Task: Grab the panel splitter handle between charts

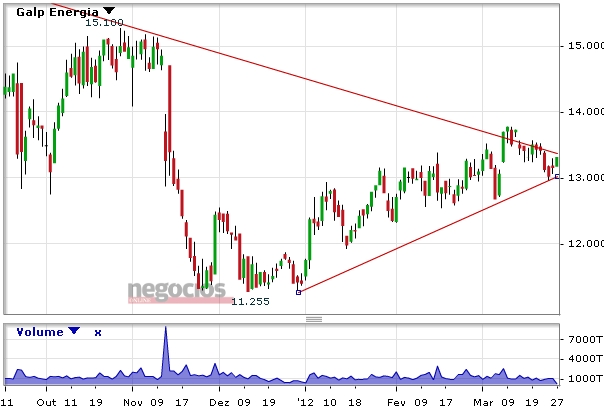Action: click(x=314, y=319)
